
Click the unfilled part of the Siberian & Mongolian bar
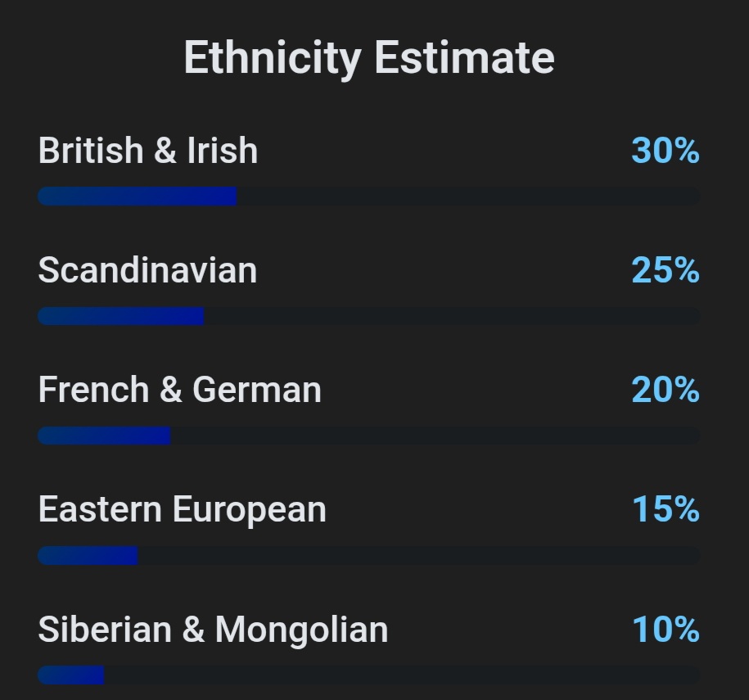tap(401, 675)
